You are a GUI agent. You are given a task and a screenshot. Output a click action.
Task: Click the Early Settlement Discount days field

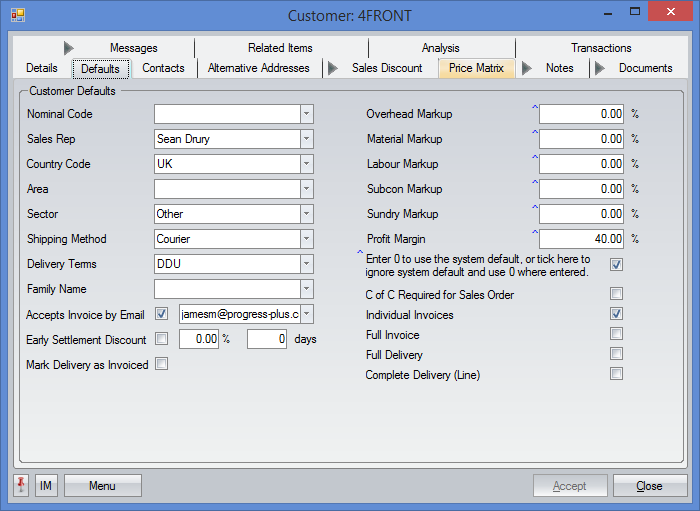267,339
